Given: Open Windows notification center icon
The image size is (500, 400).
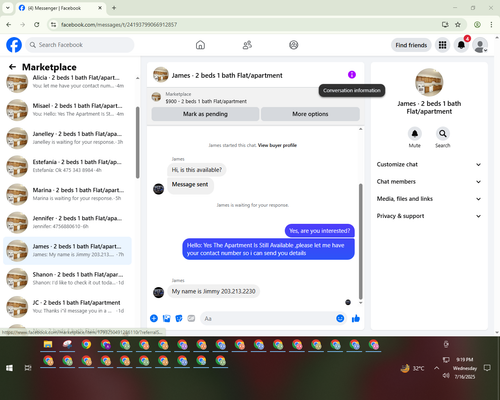Looking at the screenshot, I should [x=487, y=368].
